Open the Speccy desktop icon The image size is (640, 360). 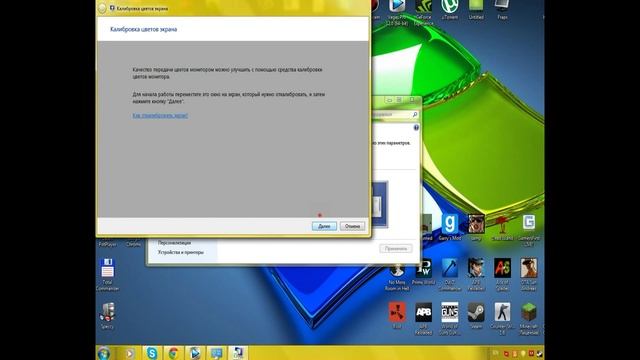point(107,315)
